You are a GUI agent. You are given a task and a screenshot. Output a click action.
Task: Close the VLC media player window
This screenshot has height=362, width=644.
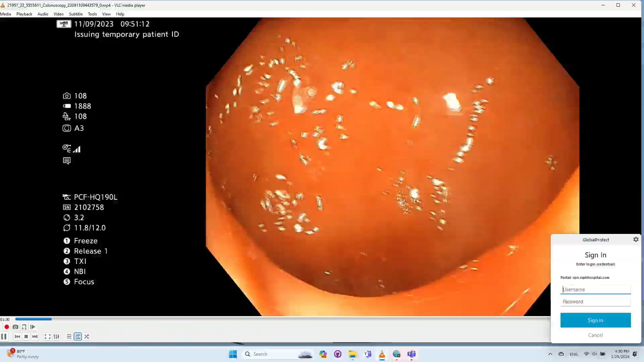(634, 5)
